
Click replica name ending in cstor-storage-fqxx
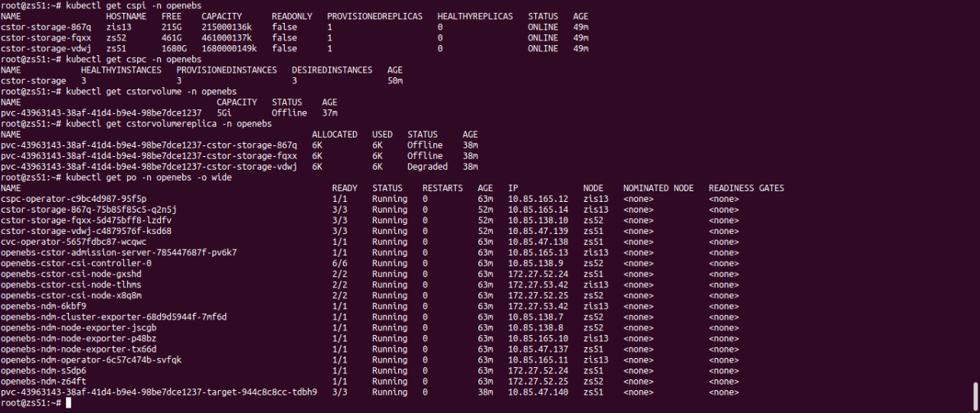pyautogui.click(x=149, y=155)
